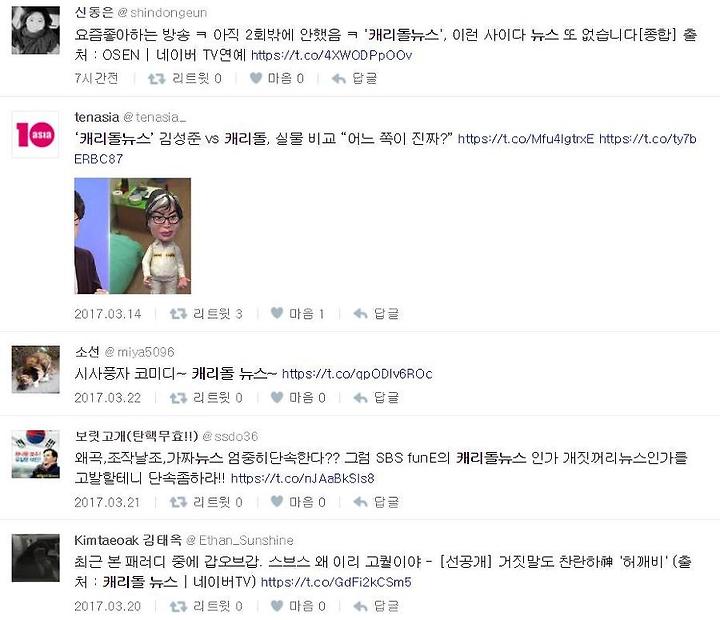Image resolution: width=720 pixels, height=620 pixels.
Task: Open the tenasia puppet image thumbnail
Action: [x=133, y=236]
